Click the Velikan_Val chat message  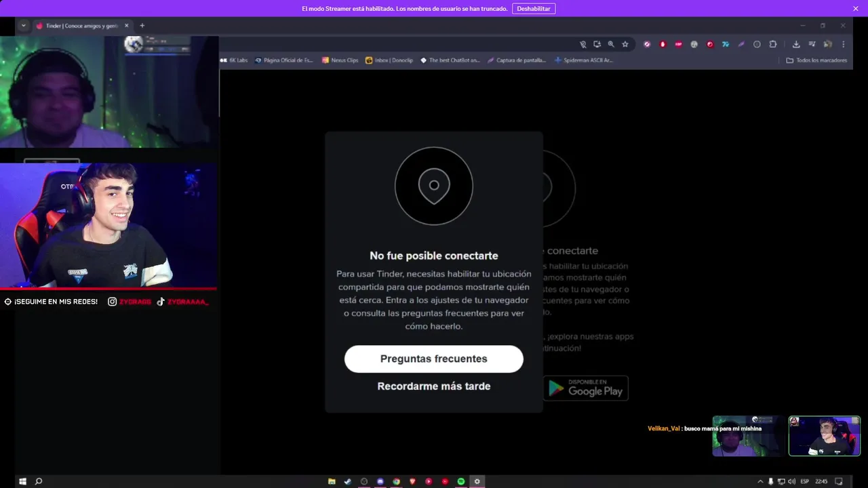point(705,428)
